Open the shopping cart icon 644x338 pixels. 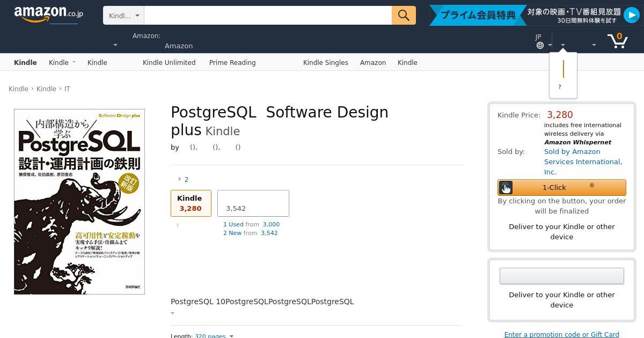pyautogui.click(x=618, y=40)
